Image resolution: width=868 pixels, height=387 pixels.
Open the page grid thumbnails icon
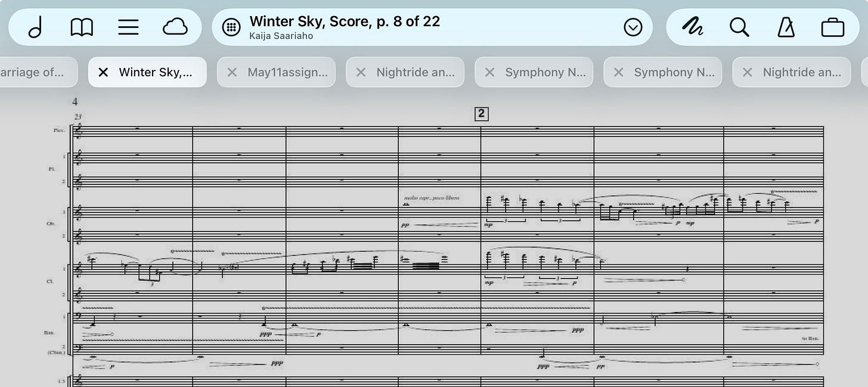click(x=231, y=27)
